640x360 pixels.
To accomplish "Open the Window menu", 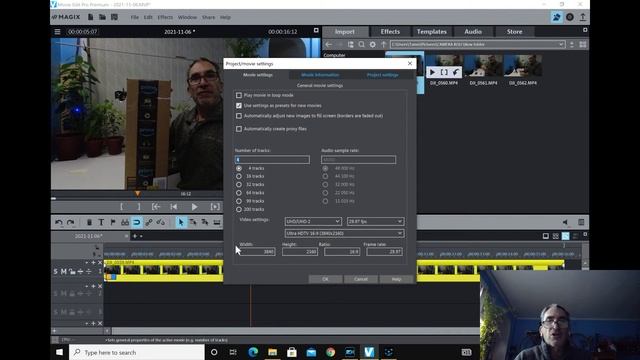I will pos(187,18).
